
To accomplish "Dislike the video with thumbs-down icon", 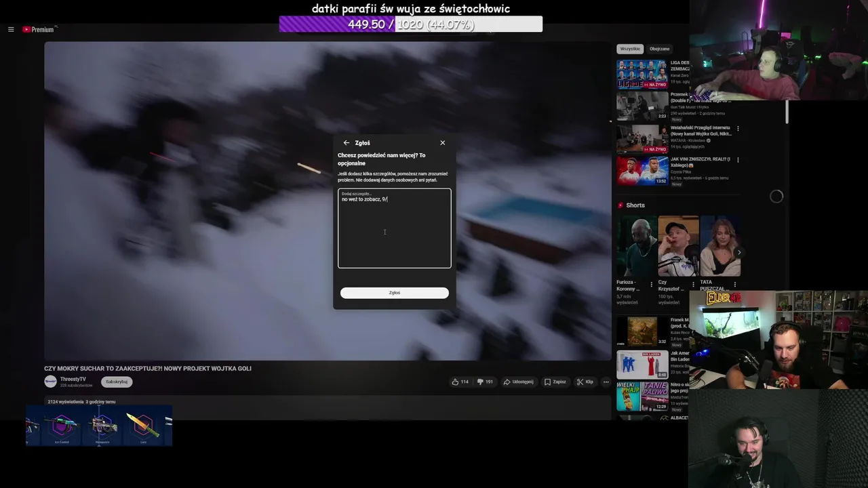I will [x=485, y=382].
